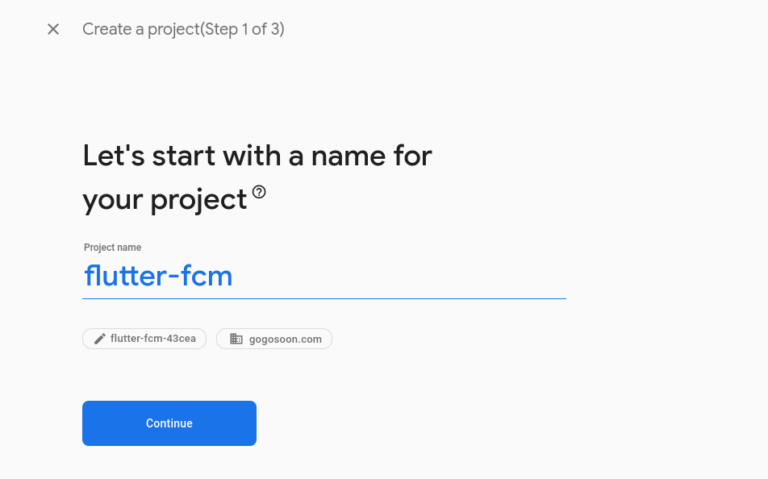Close the Create a project dialog
The image size is (768, 479).
(53, 29)
